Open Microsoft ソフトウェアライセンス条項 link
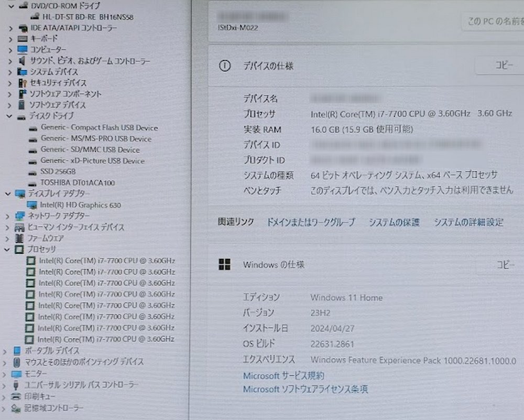 tap(305, 389)
